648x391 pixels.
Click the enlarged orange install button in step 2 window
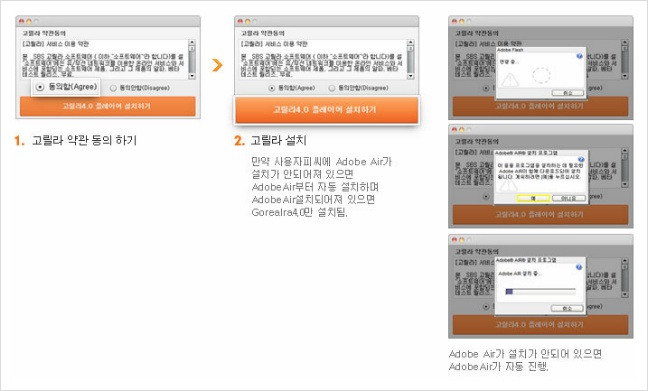(326, 110)
